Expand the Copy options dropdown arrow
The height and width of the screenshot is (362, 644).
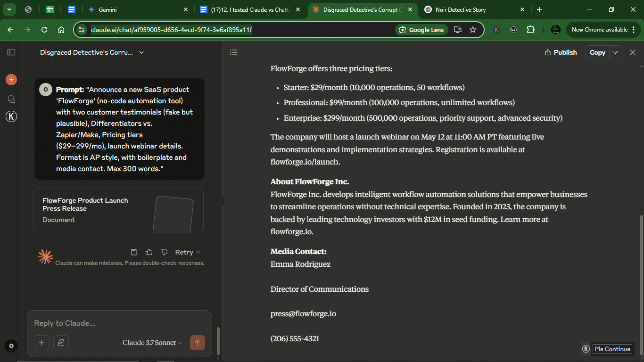click(x=615, y=52)
